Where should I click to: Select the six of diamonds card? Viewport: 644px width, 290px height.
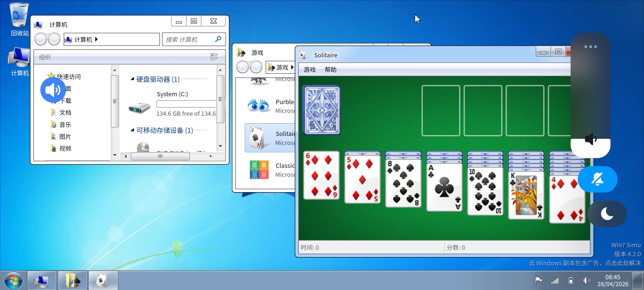click(321, 175)
